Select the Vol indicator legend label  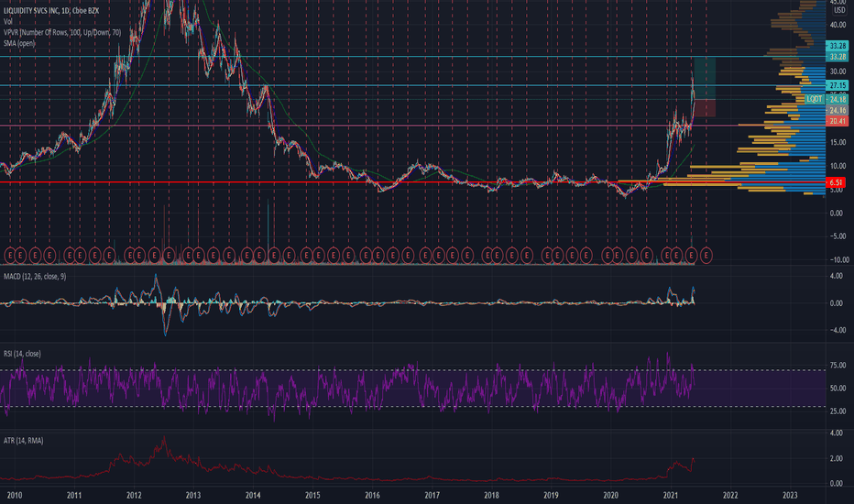(7, 22)
